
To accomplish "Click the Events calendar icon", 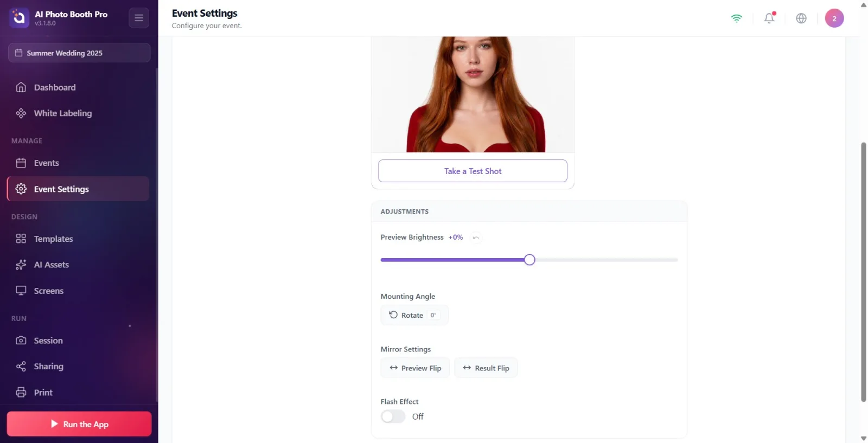I will tap(21, 163).
